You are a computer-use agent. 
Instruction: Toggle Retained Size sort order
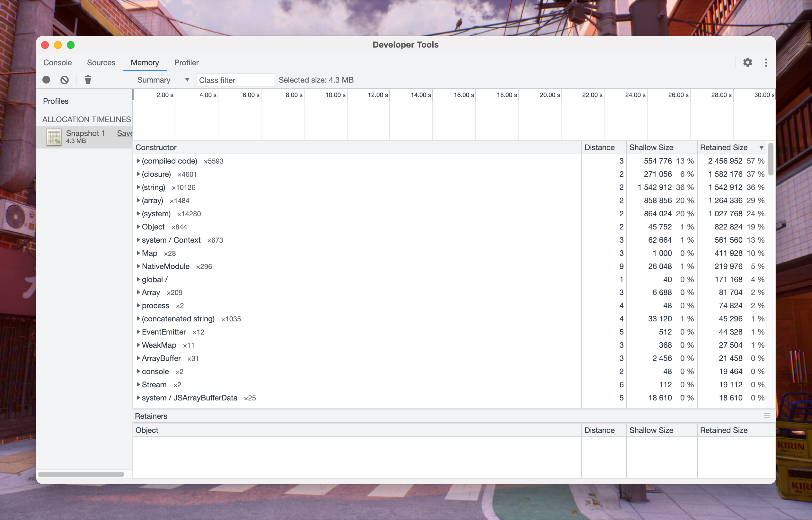724,147
